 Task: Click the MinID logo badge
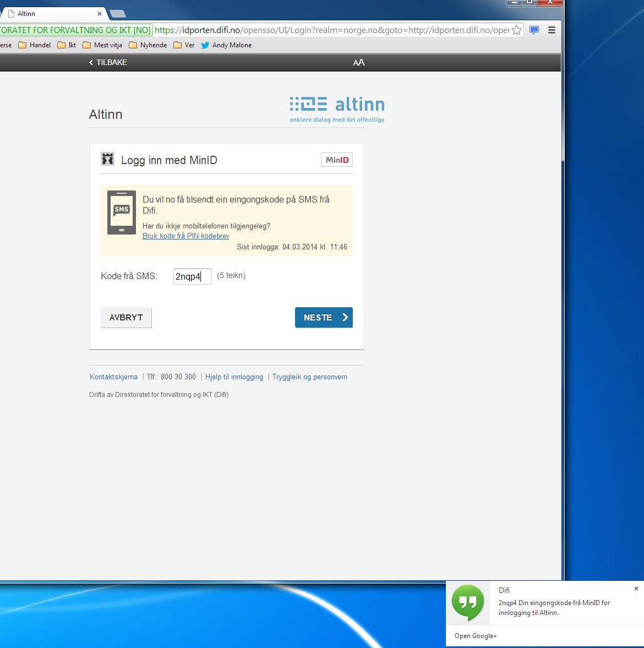tap(337, 160)
